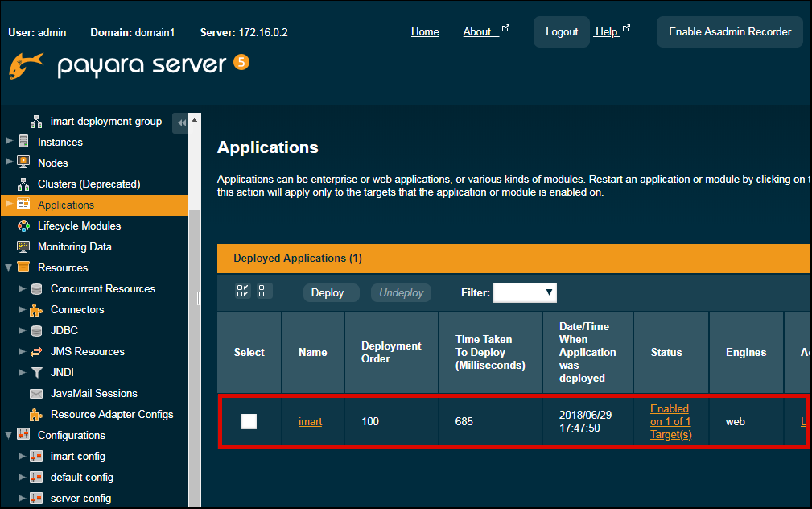Click the Payara fish logo icon
The image size is (812, 509).
(x=26, y=66)
